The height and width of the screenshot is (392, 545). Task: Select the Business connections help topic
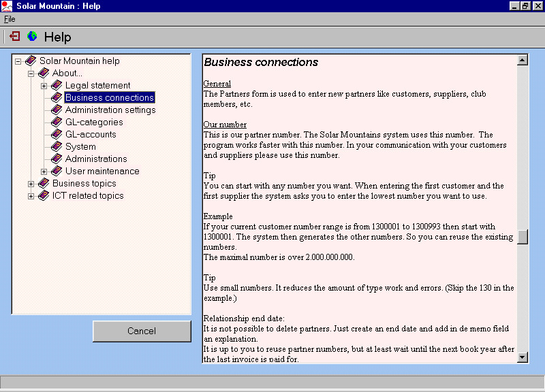110,97
